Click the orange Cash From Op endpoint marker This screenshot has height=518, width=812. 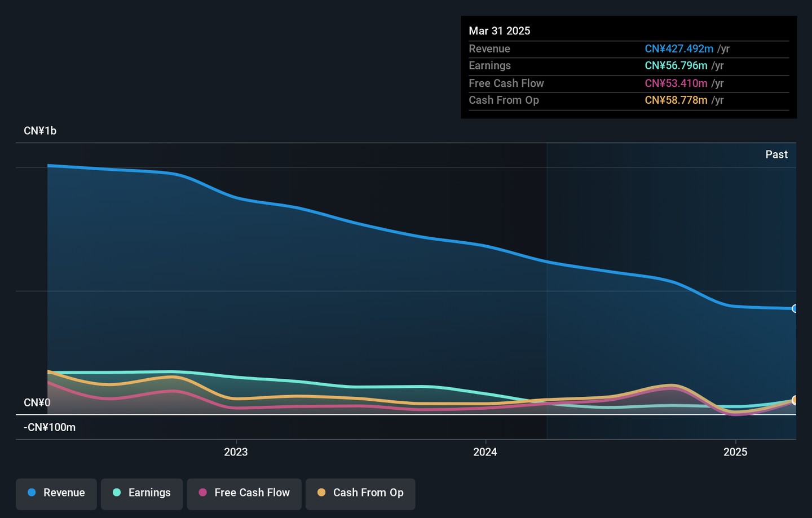click(x=795, y=400)
